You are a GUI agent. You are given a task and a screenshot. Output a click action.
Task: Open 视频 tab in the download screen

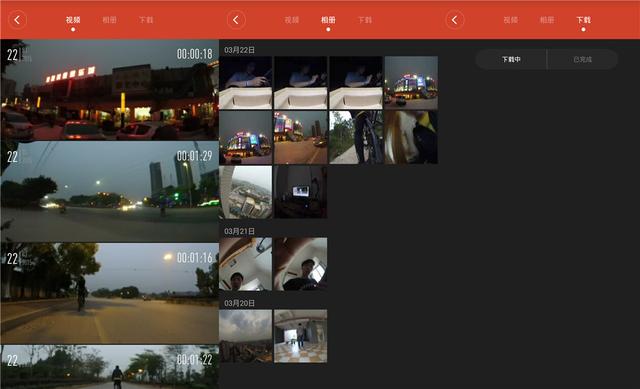click(510, 20)
